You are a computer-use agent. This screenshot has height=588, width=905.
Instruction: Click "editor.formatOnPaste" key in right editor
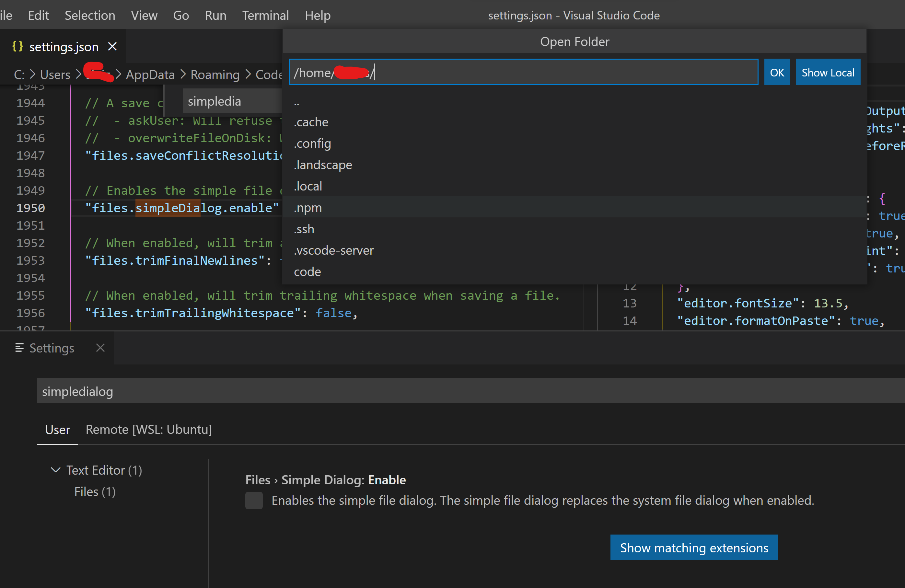point(756,320)
